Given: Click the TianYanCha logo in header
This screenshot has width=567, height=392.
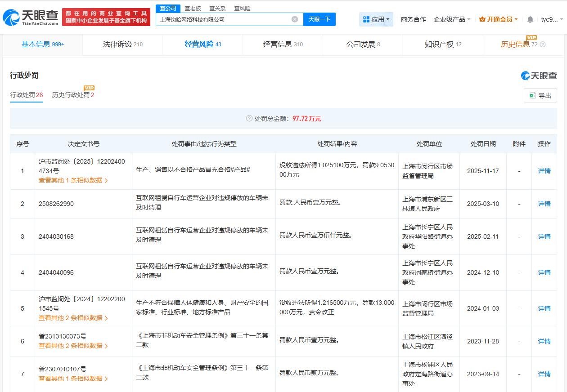Looking at the screenshot, I should pyautogui.click(x=31, y=17).
